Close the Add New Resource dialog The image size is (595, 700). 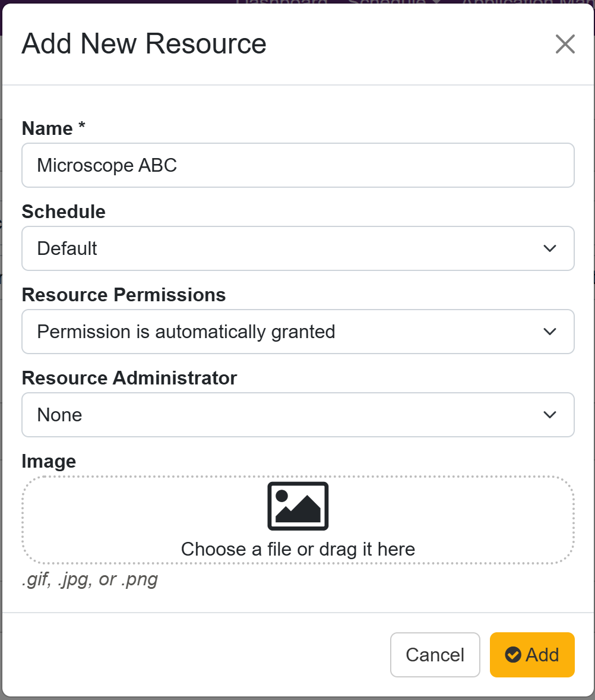(565, 44)
